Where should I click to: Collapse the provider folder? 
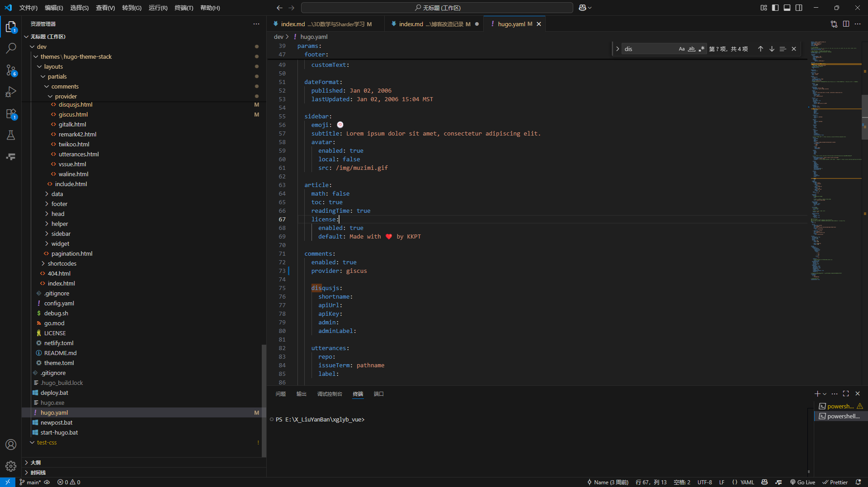coord(66,96)
